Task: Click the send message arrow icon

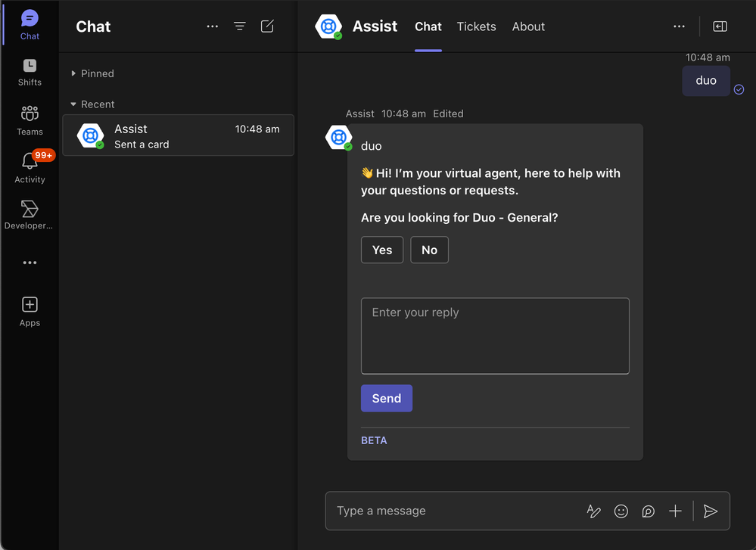Action: [x=710, y=511]
